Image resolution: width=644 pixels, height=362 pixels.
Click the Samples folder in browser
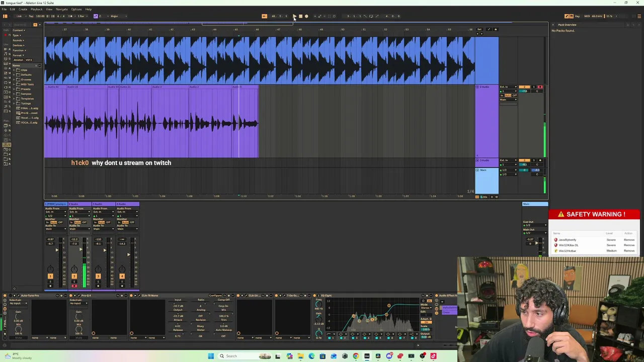tap(26, 94)
